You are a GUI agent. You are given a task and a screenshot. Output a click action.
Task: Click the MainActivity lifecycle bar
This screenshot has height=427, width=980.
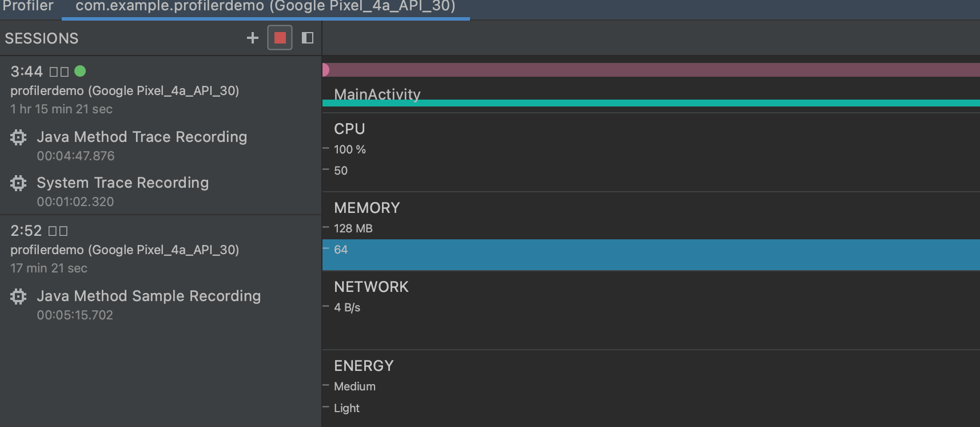651,103
